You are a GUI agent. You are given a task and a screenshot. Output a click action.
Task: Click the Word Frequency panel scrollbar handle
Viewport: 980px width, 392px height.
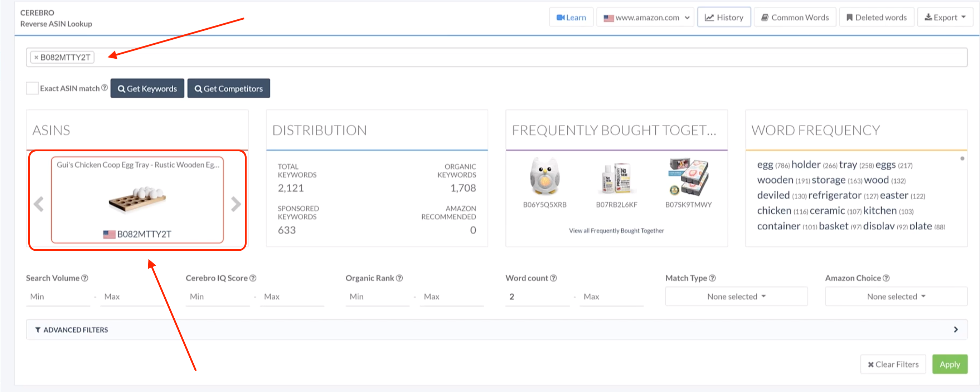pos(962,158)
